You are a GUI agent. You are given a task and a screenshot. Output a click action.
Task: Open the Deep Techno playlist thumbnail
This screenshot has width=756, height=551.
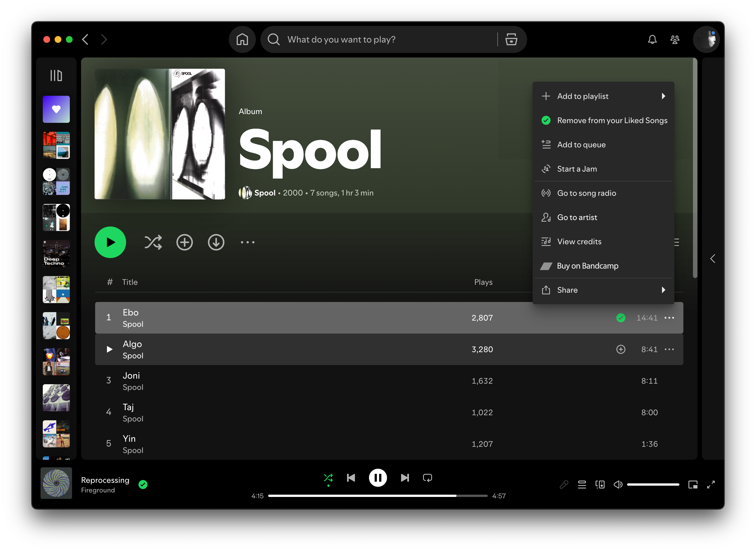pos(56,254)
